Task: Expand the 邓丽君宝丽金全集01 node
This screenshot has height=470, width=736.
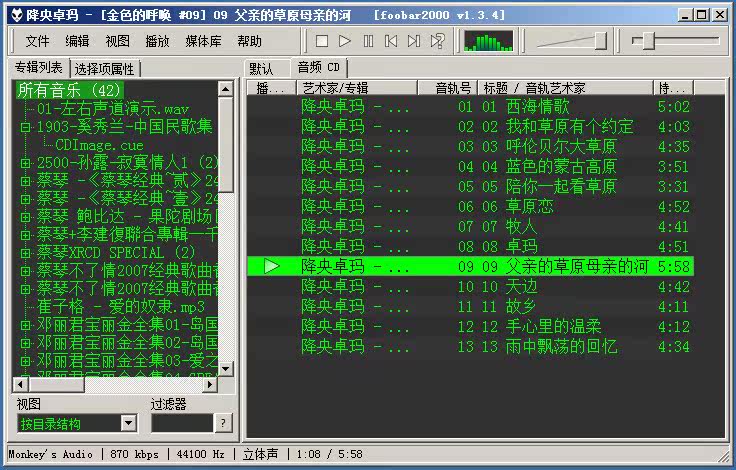Action: coord(25,325)
